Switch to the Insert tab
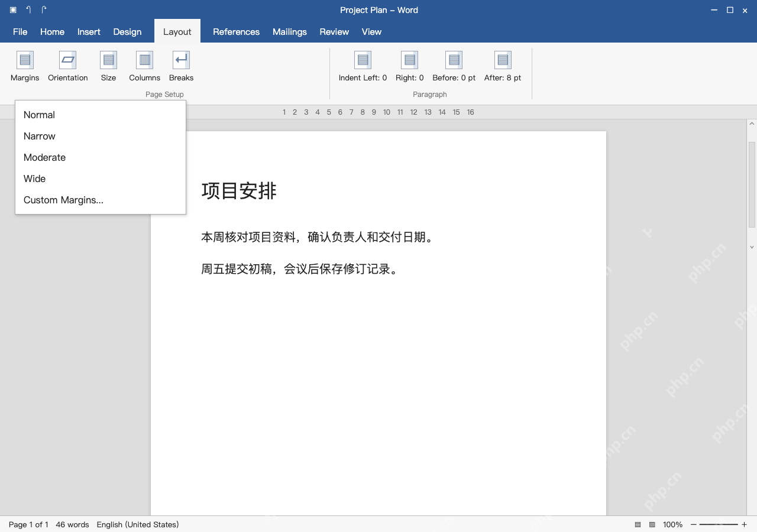The image size is (757, 532). coord(89,32)
